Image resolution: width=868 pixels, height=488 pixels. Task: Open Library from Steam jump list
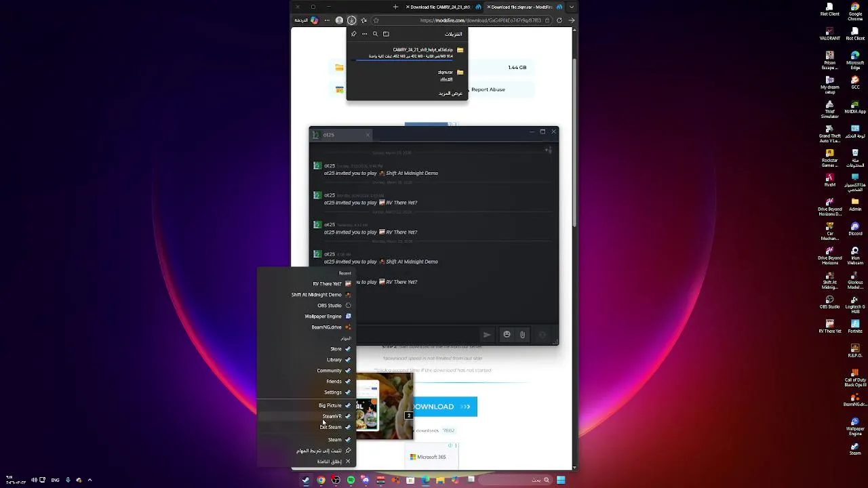(305, 360)
